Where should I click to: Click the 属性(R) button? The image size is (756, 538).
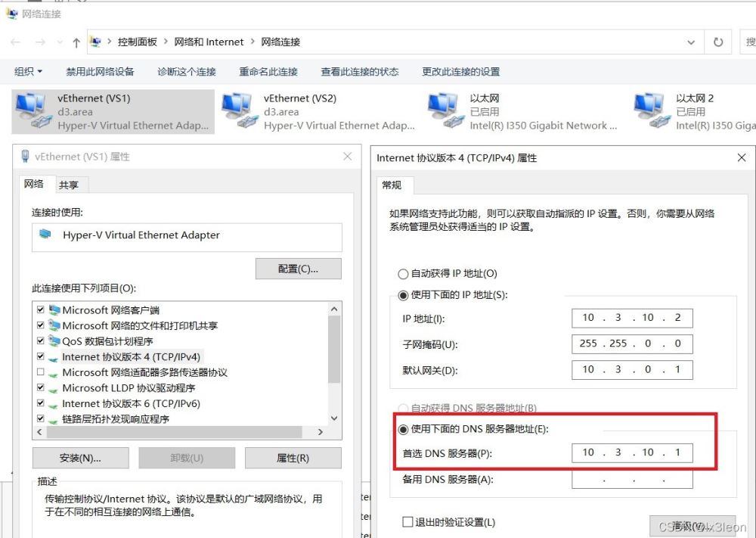pyautogui.click(x=293, y=458)
